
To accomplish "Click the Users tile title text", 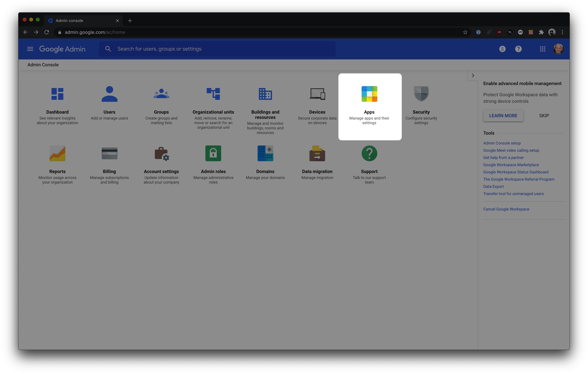I will (109, 112).
